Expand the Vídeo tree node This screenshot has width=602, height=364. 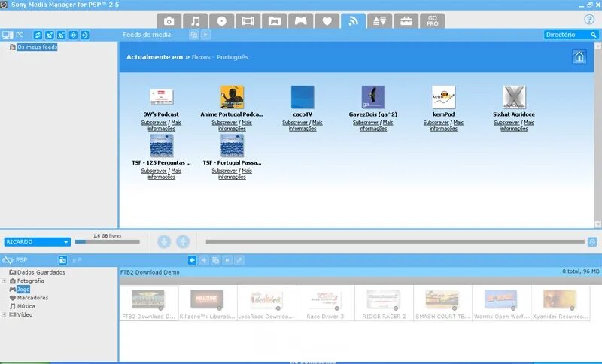(x=4, y=314)
